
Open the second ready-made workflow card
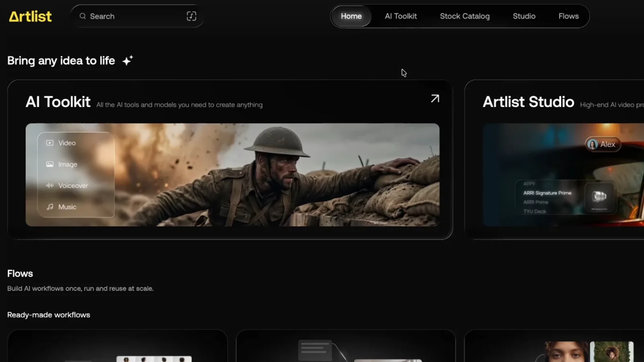[x=346, y=346]
